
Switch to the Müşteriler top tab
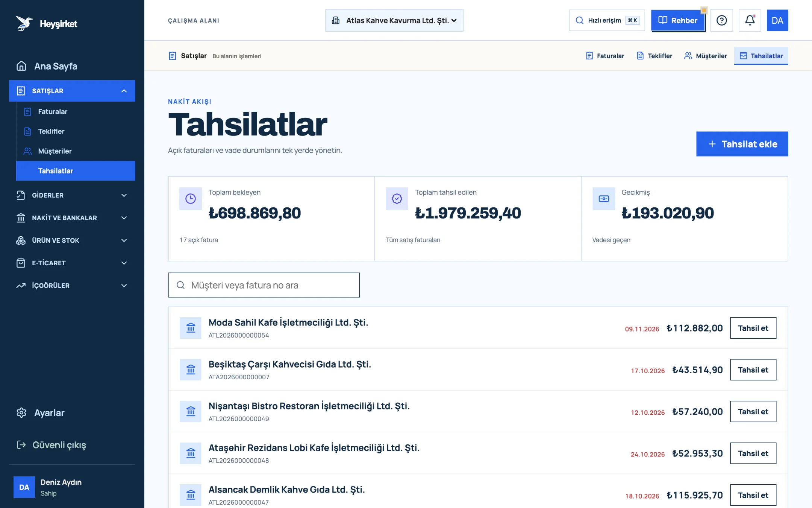pyautogui.click(x=705, y=56)
